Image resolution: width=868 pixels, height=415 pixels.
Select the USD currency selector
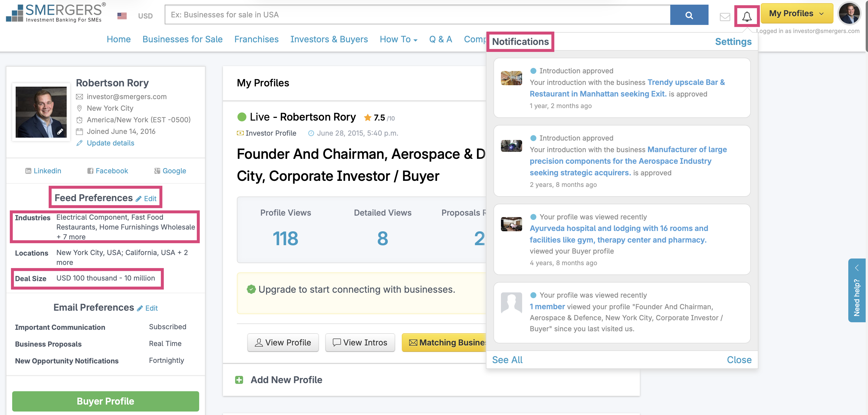pos(145,16)
